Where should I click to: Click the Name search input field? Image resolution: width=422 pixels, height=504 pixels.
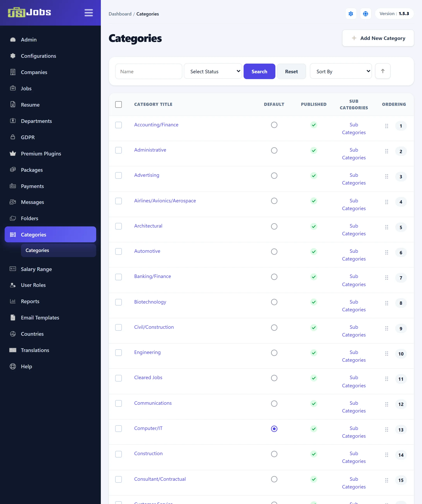[149, 71]
